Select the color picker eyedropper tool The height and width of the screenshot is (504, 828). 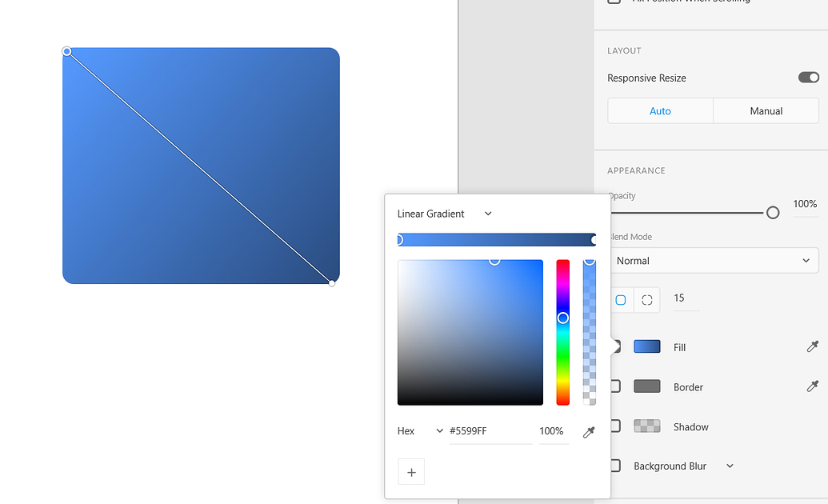pyautogui.click(x=588, y=431)
